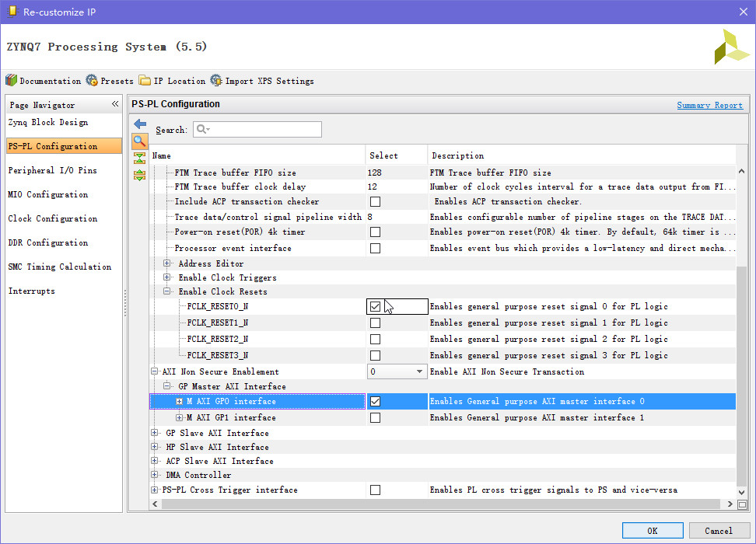The width and height of the screenshot is (756, 544).
Task: Click the horizontal scrollbar right arrow
Action: (x=730, y=504)
